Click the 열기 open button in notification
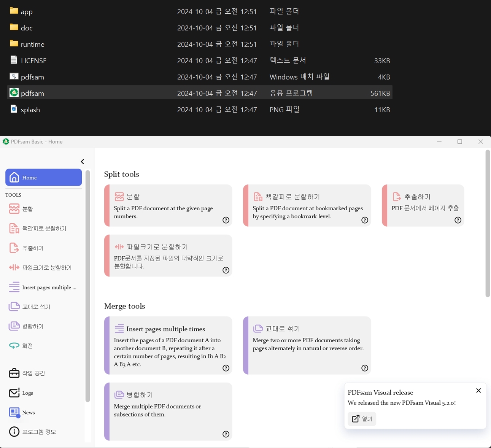This screenshot has height=448, width=491. (x=362, y=419)
